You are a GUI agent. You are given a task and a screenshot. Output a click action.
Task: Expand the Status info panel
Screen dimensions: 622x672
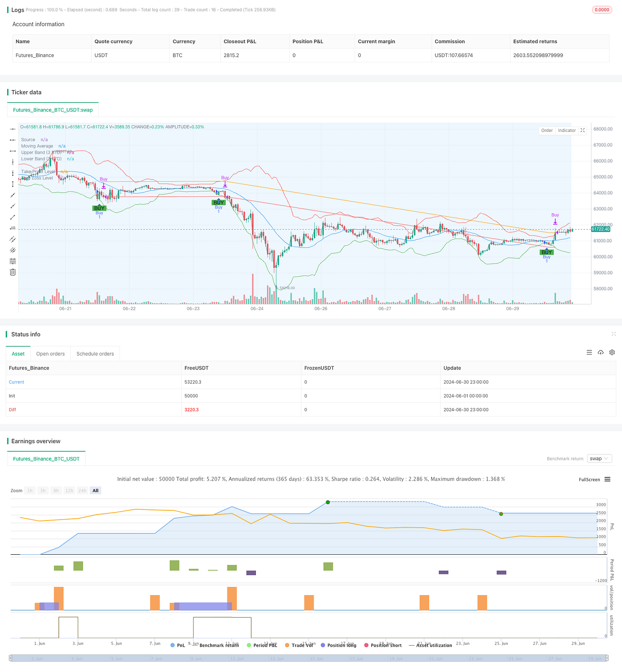pyautogui.click(x=614, y=334)
